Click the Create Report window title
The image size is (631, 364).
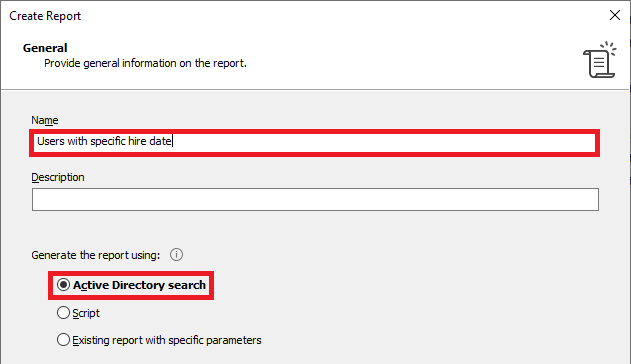[45, 16]
